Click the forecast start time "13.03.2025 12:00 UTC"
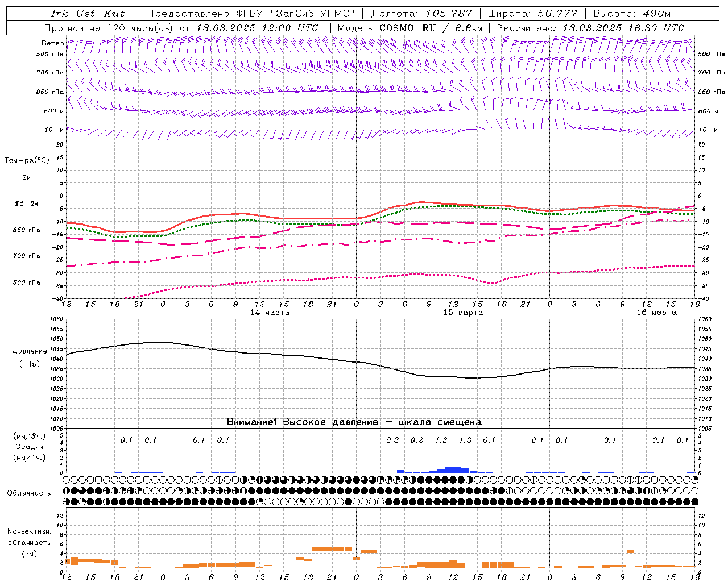The height and width of the screenshot is (582, 728). click(257, 28)
